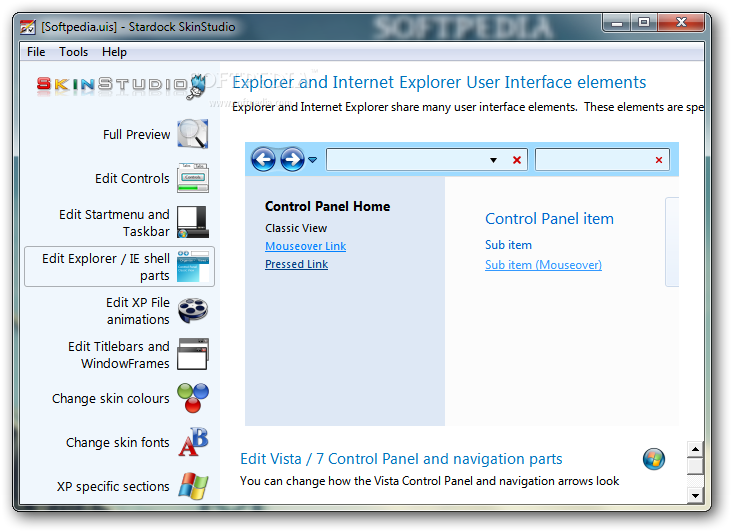Open XP specific sections label
Viewport: 732px width, 532px height.
113,486
